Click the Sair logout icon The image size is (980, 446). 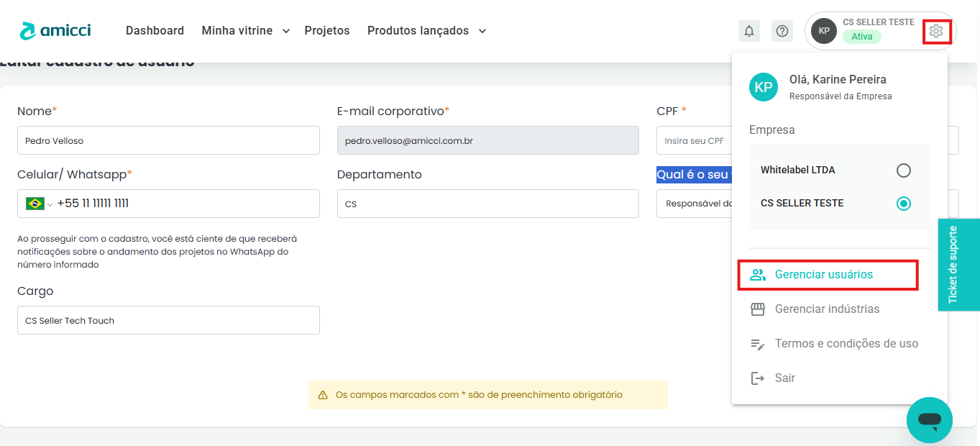click(757, 378)
